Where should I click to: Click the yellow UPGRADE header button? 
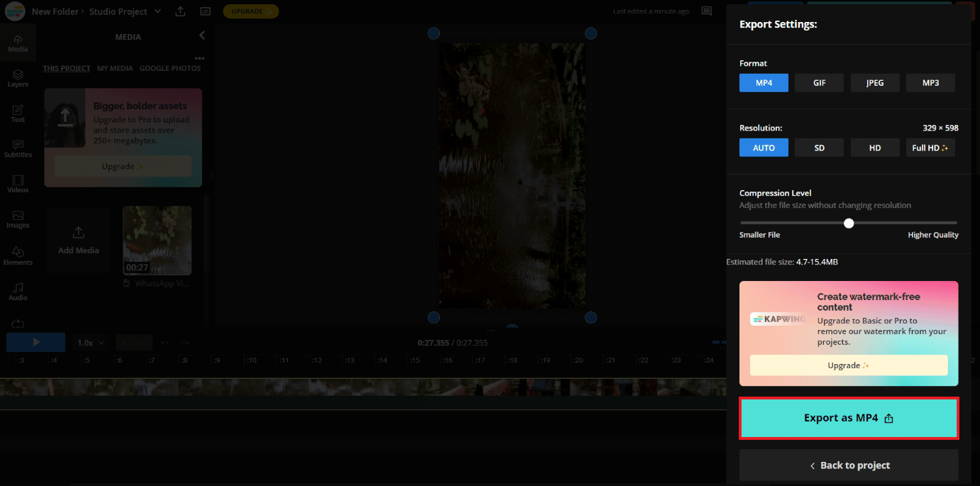[x=250, y=11]
